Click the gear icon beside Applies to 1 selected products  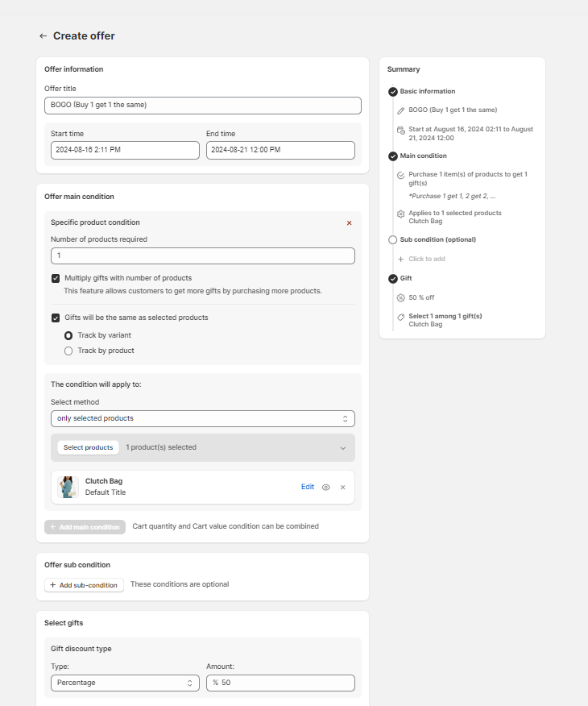tap(401, 214)
